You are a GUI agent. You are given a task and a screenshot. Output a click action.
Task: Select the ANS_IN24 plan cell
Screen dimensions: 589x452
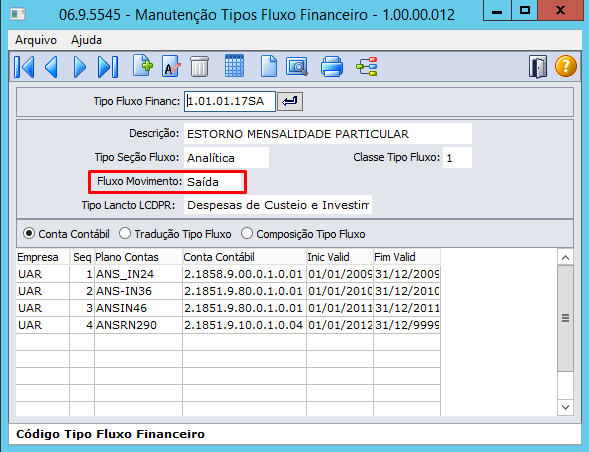[138, 274]
